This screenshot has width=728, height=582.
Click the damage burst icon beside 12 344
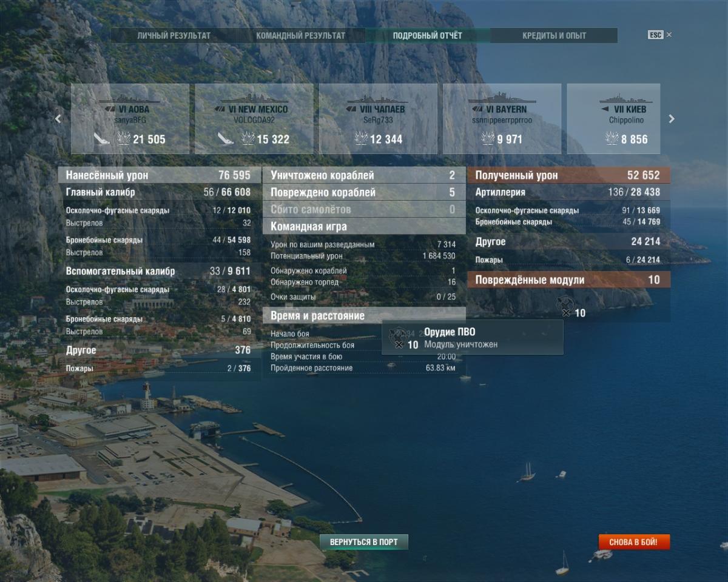[362, 139]
